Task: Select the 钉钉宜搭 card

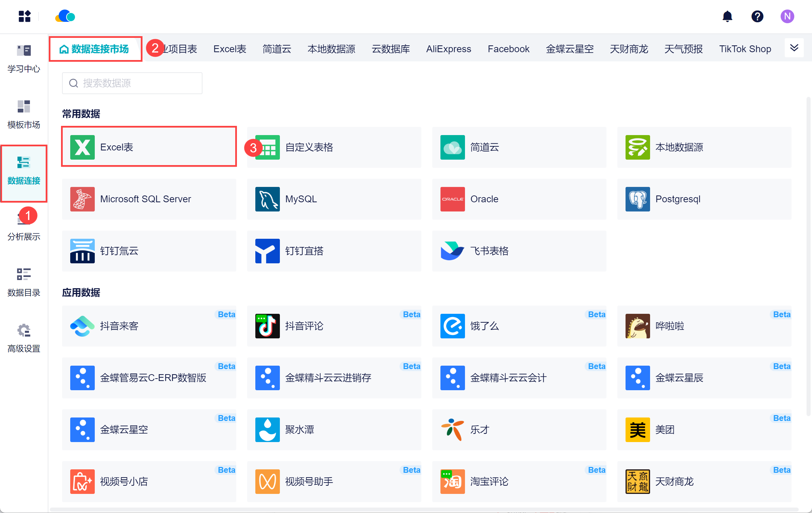Action: pyautogui.click(x=334, y=251)
